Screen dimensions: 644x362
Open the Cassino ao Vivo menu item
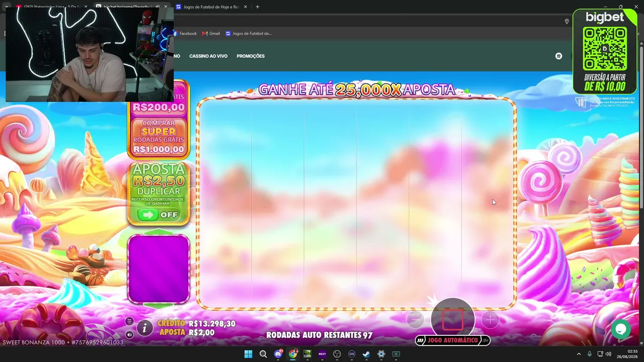208,56
